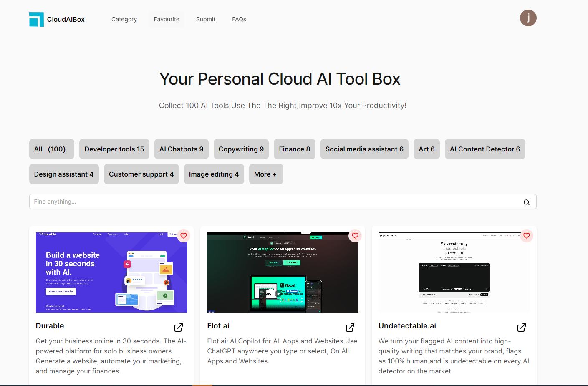
Task: Expand categories with More + button
Action: (x=266, y=174)
